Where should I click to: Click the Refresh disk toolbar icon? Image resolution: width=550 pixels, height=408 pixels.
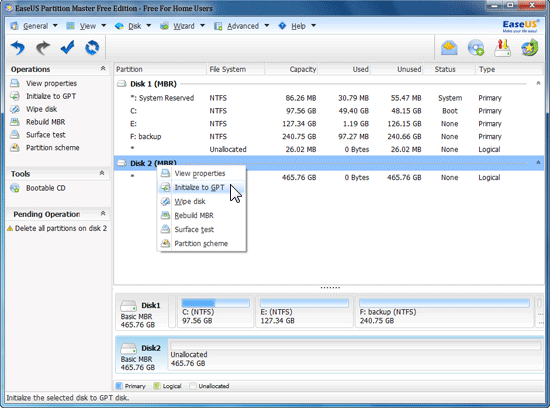click(92, 48)
